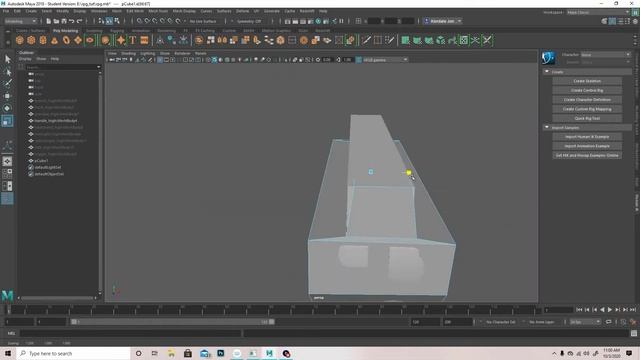The image size is (640, 360).
Task: Toggle the pause viewport button in status line
Action: click(342, 21)
